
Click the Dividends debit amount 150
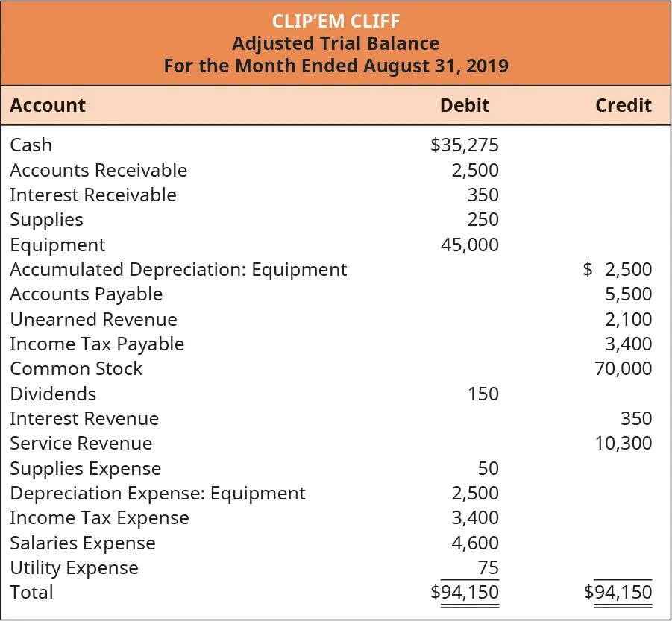point(483,394)
